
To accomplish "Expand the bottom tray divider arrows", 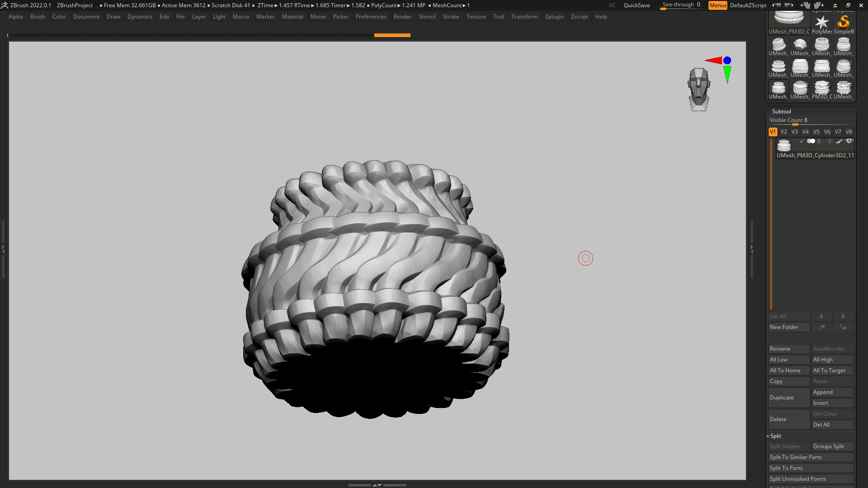I will pos(377,485).
